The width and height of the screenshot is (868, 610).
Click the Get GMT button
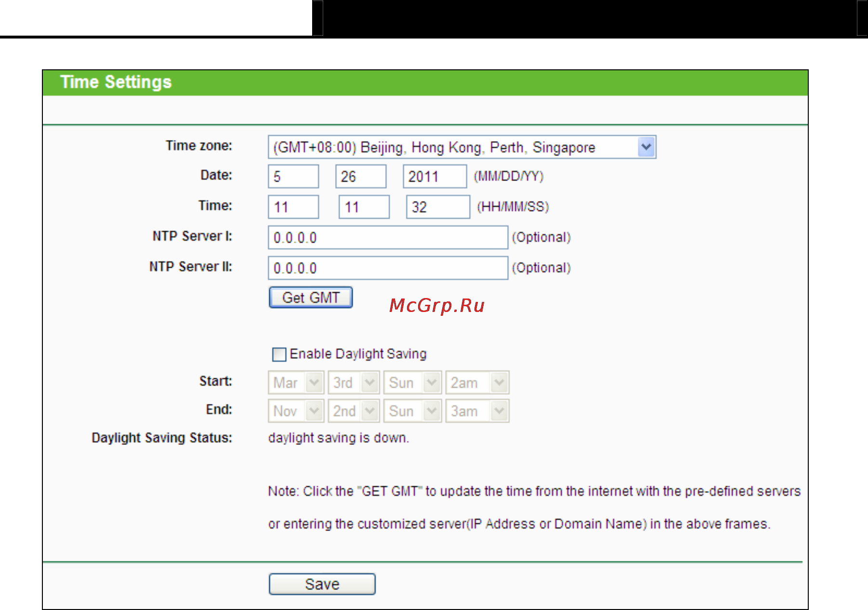311,298
